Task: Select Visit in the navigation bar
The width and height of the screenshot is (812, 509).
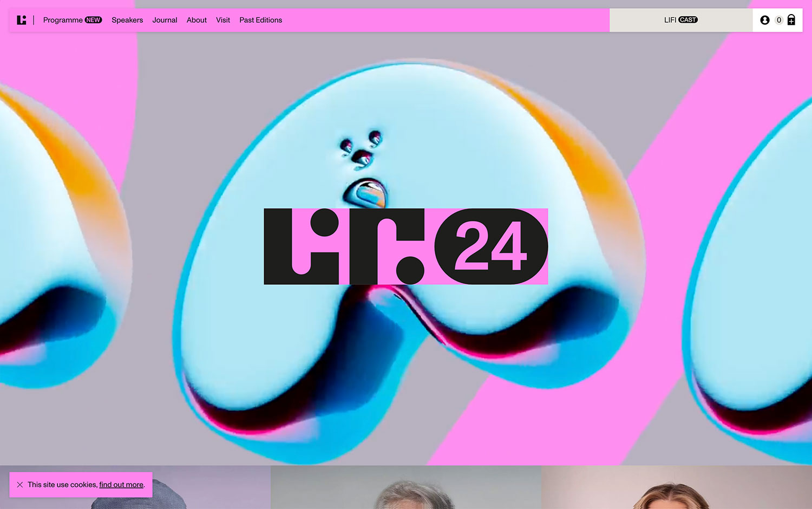Action: pos(223,20)
